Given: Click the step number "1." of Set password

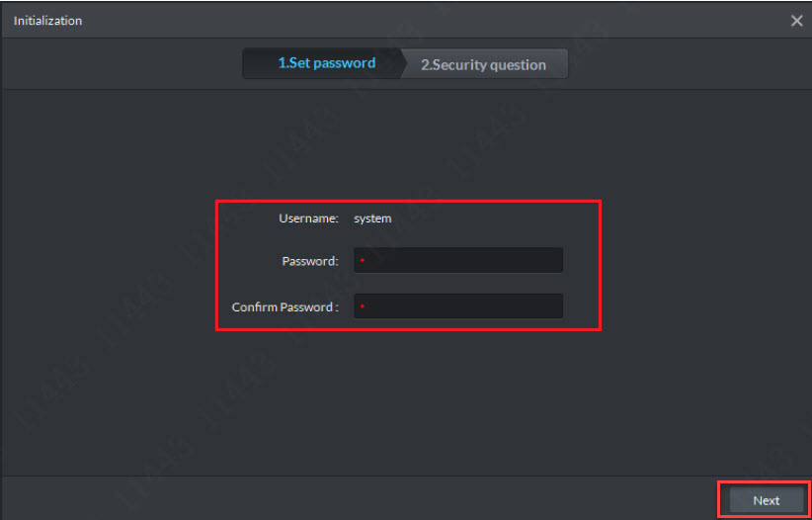Looking at the screenshot, I should click(283, 63).
